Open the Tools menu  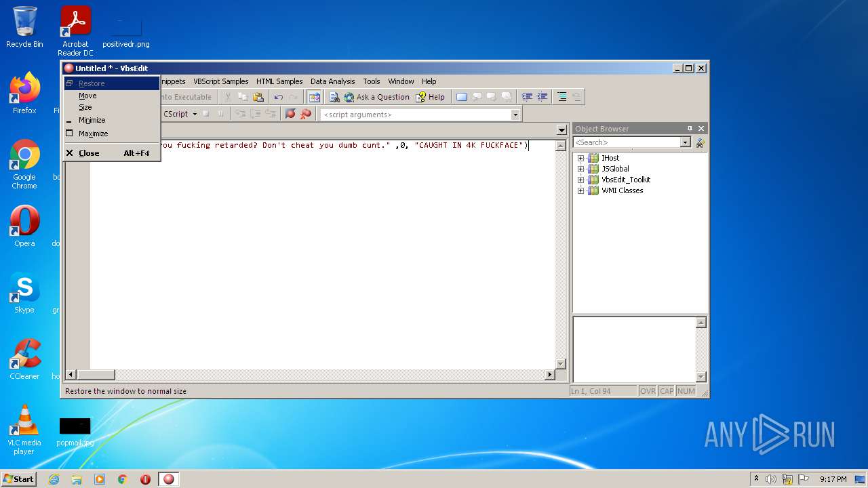point(372,81)
